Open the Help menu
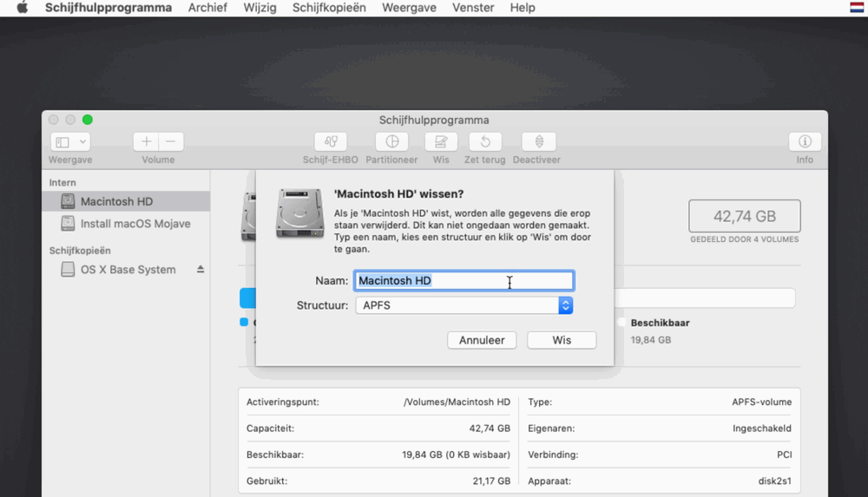This screenshot has width=868, height=497. point(523,8)
